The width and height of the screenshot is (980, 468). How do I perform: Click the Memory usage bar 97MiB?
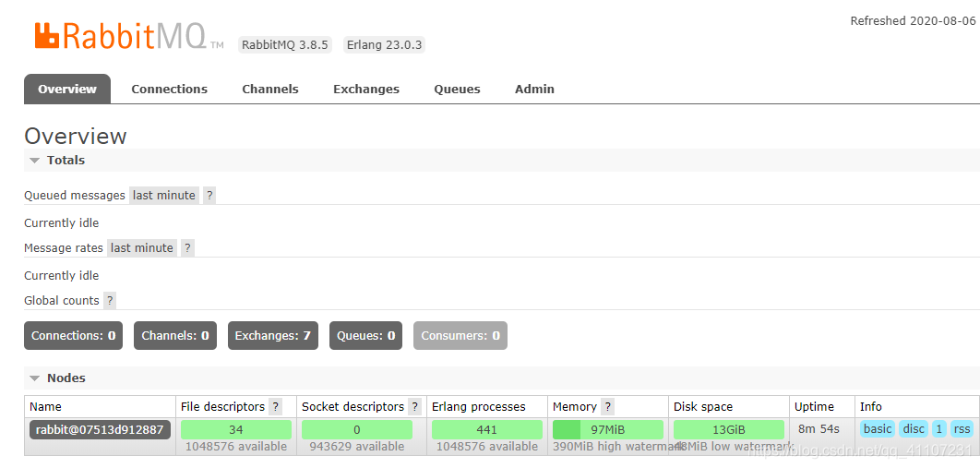pos(608,430)
